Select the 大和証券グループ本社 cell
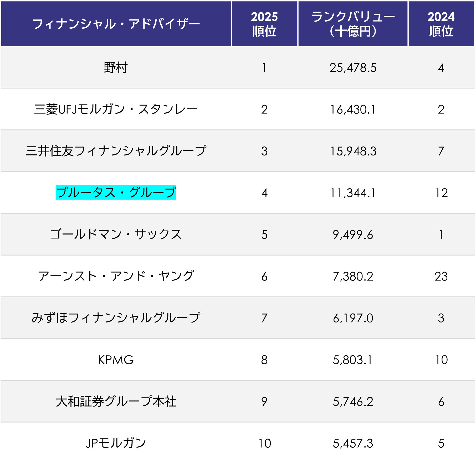Screen dimensions: 476x464 [x=116, y=402]
